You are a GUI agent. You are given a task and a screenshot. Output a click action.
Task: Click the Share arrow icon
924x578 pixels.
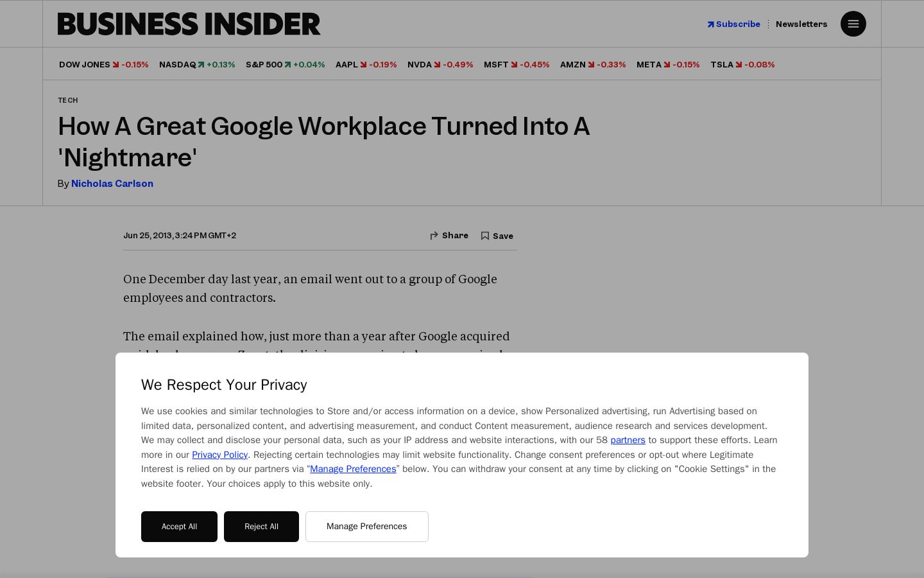pos(434,235)
